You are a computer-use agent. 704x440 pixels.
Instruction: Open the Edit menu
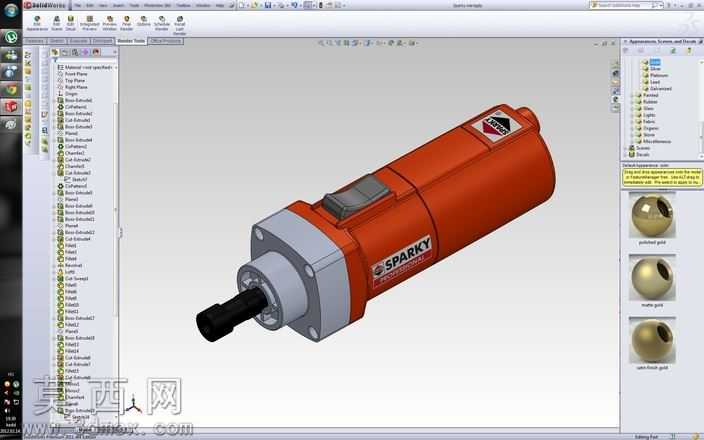click(x=90, y=5)
